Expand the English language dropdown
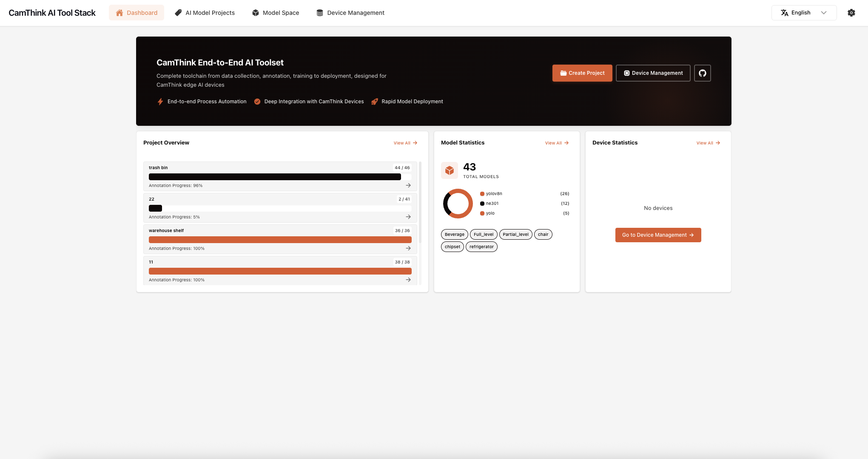The width and height of the screenshot is (868, 459). click(801, 13)
